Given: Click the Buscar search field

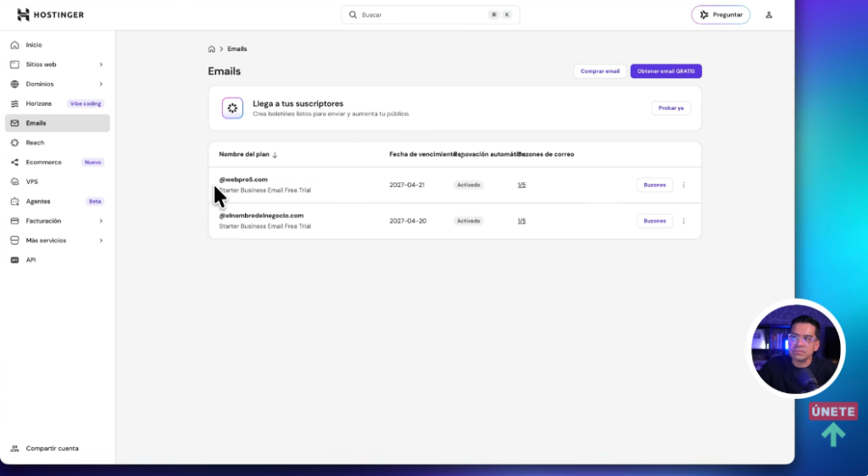Looking at the screenshot, I should coord(431,15).
